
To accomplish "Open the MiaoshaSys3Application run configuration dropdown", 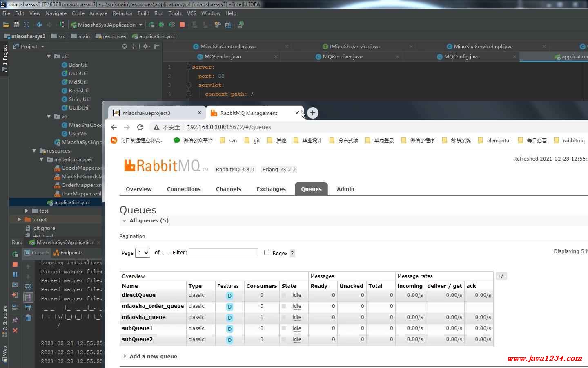I will click(x=106, y=25).
